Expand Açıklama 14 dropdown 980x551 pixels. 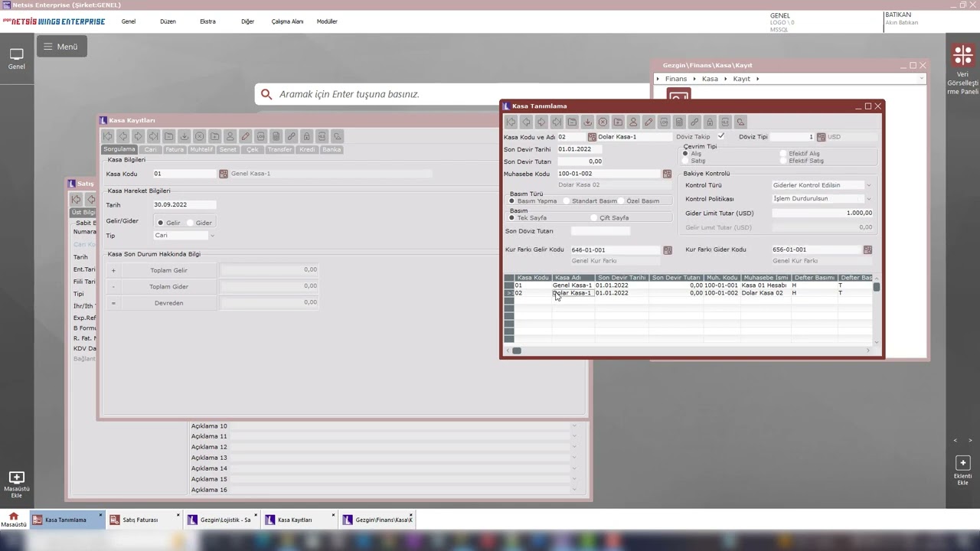coord(574,468)
